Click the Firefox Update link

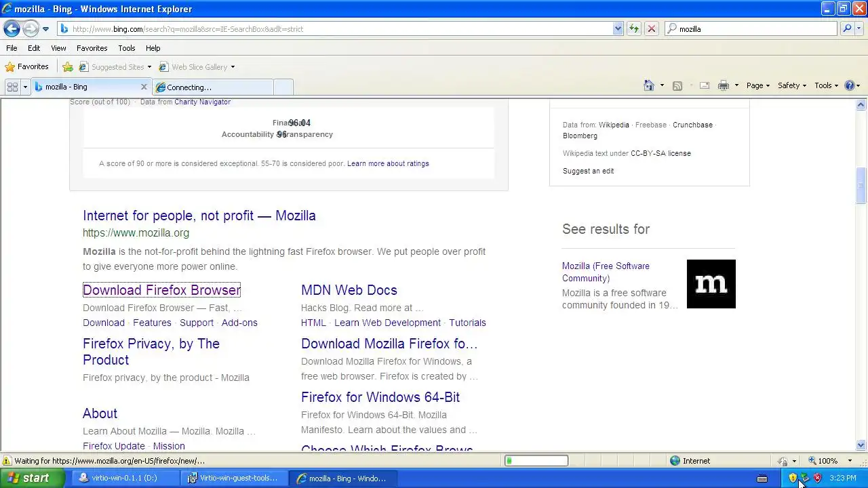114,446
